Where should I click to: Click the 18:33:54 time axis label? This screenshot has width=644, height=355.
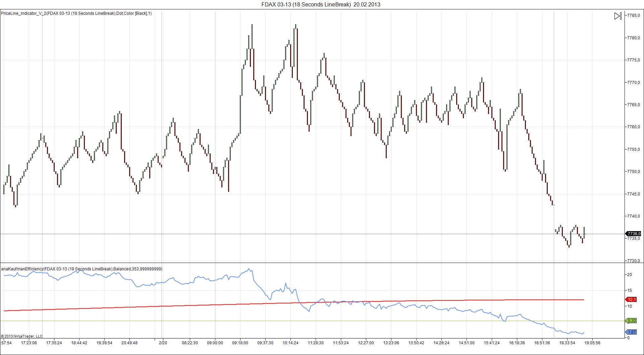(x=567, y=343)
